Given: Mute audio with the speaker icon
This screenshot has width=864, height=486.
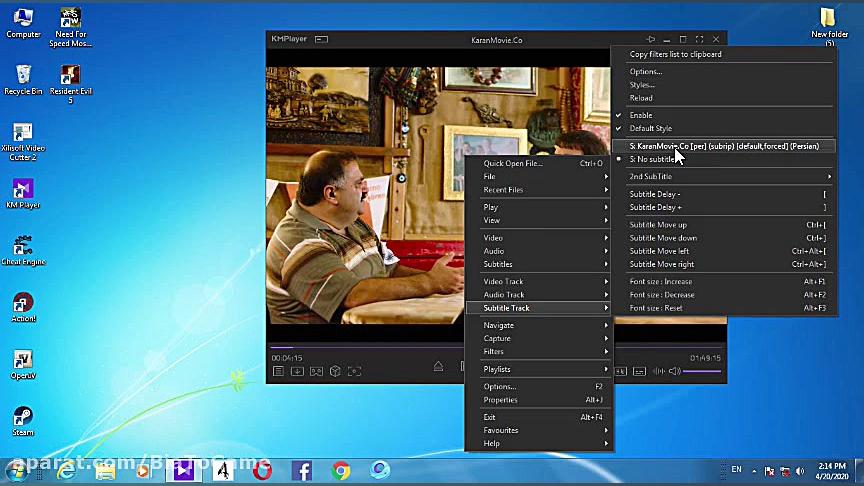Looking at the screenshot, I should 674,371.
